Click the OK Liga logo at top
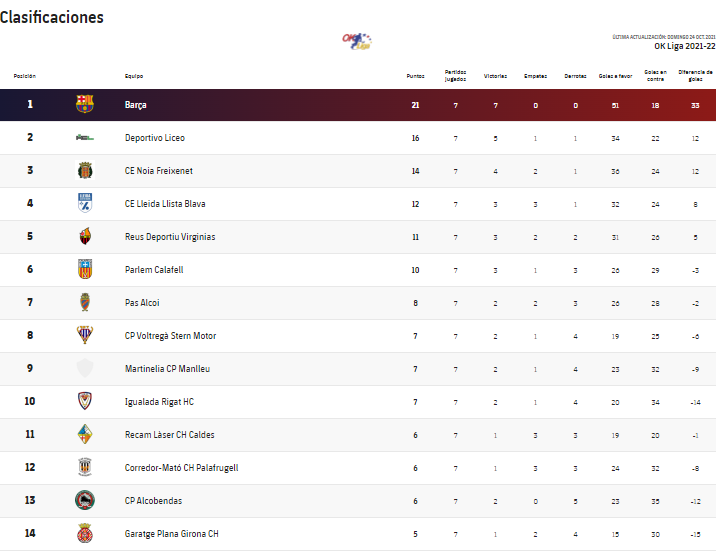 tap(357, 41)
